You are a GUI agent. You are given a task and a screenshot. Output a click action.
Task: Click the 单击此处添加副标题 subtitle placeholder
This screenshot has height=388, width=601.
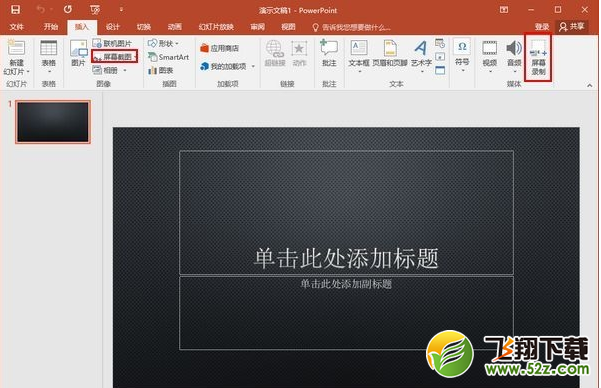point(346,313)
